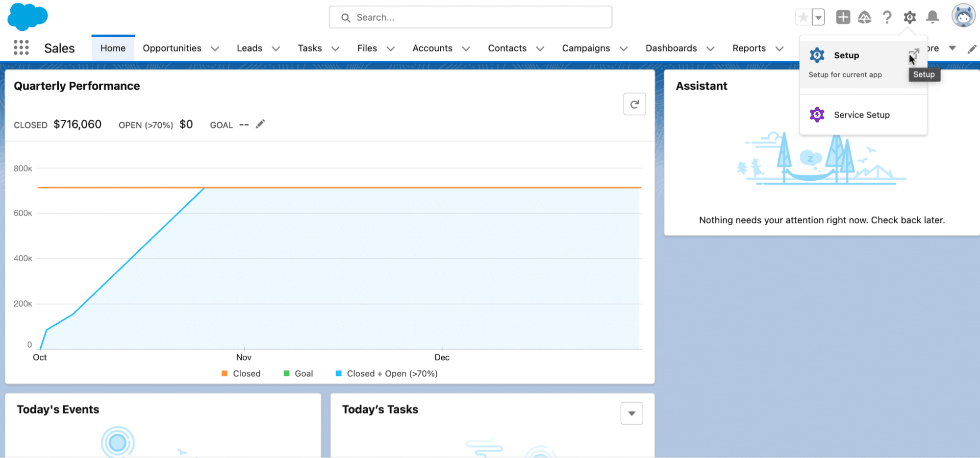Click the Assistant panel heading
The image size is (980, 458).
coord(702,86)
